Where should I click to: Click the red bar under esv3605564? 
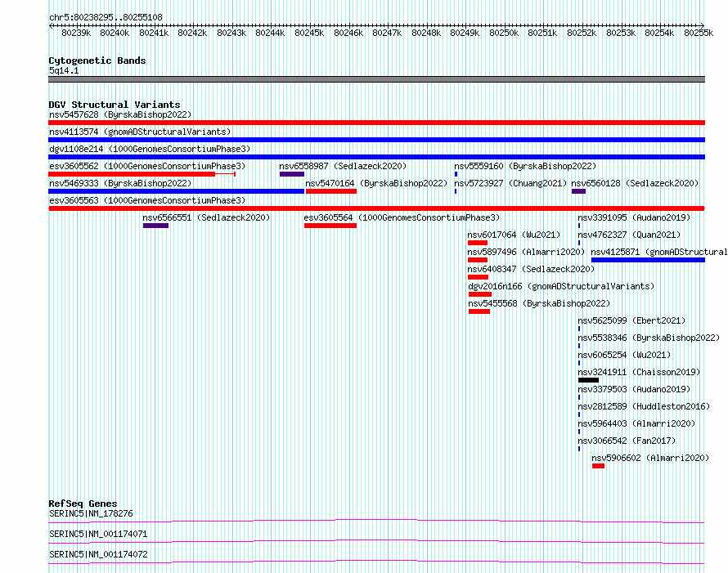click(x=330, y=226)
